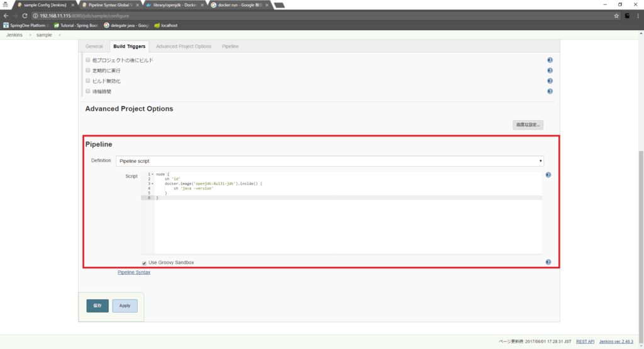Open the Pipeline Definition dropdown

(x=330, y=161)
